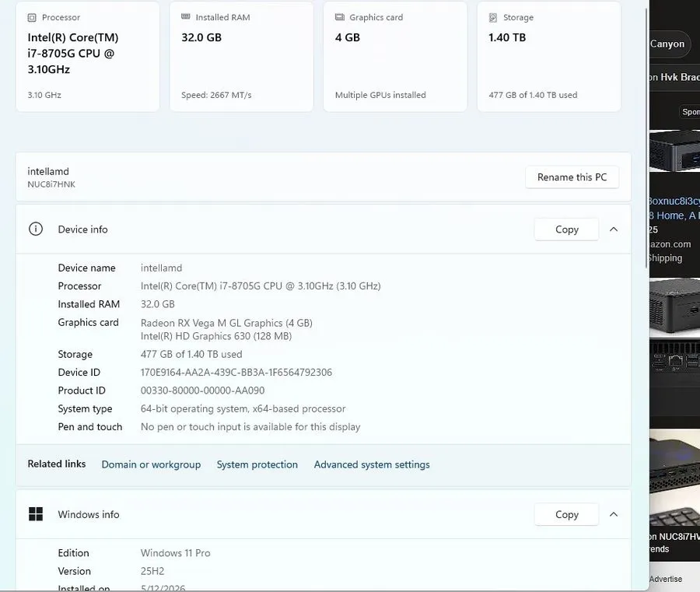Rename this PC
This screenshot has width=700, height=592.
pyautogui.click(x=572, y=177)
